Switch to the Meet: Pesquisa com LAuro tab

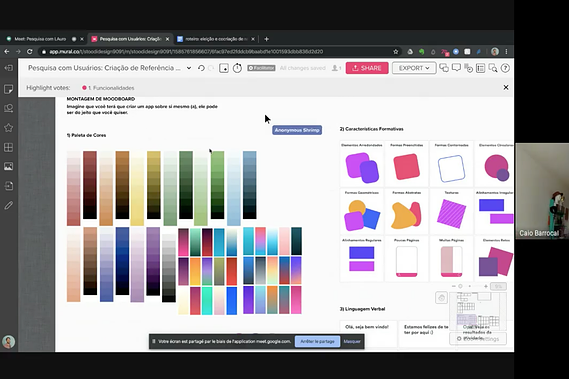[x=40, y=39]
